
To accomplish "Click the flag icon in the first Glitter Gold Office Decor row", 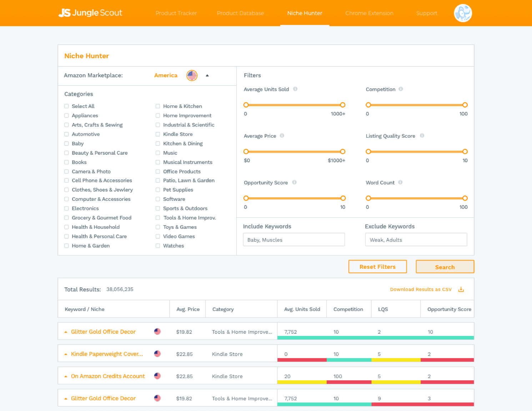I will [157, 331].
